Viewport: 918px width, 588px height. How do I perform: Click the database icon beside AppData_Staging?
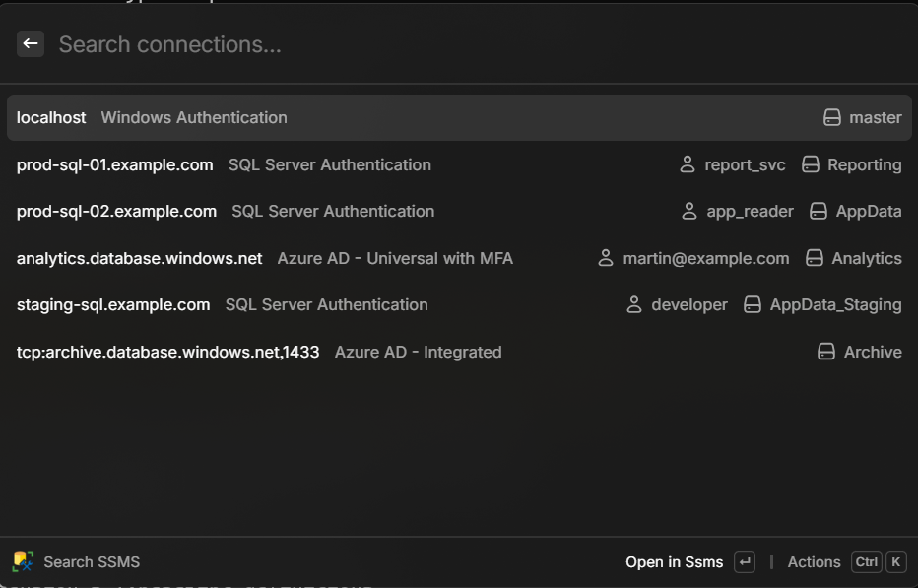[753, 304]
